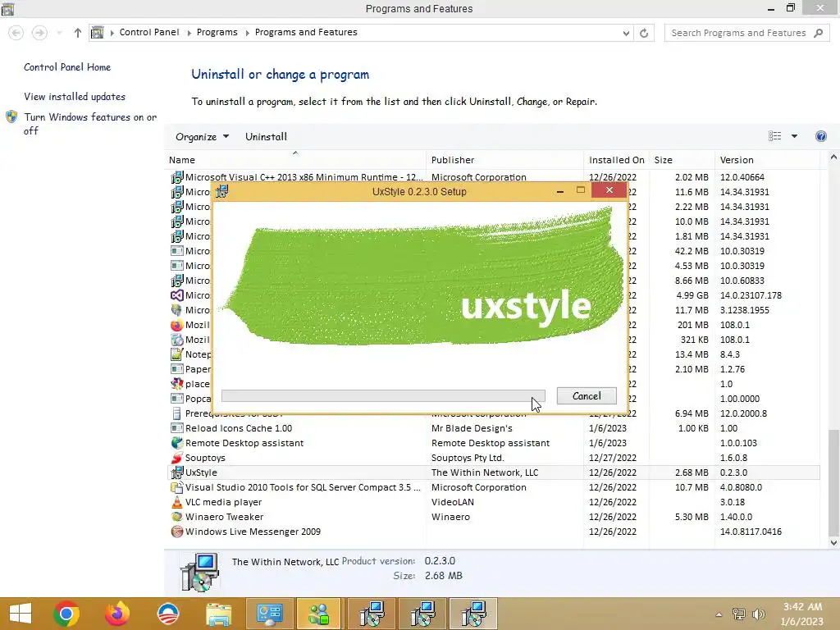Screen dimensions: 840x630
Task: Expand the address bar history dropdown
Action: (x=626, y=33)
